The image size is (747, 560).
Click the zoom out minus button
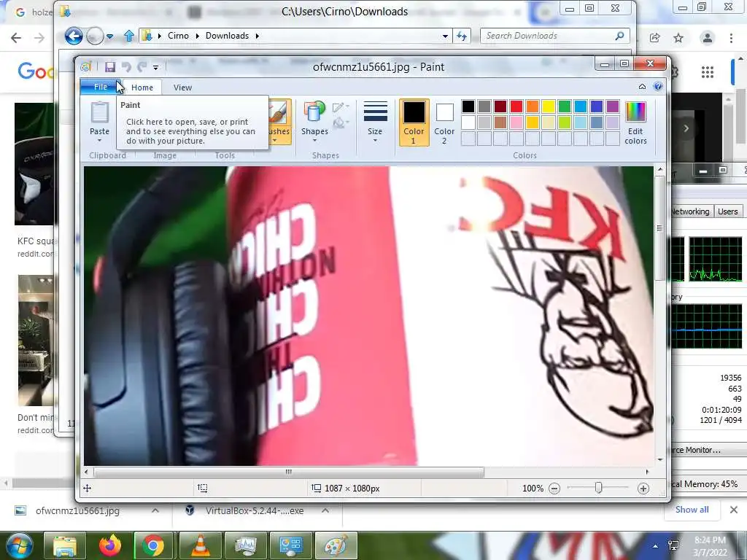pyautogui.click(x=554, y=488)
